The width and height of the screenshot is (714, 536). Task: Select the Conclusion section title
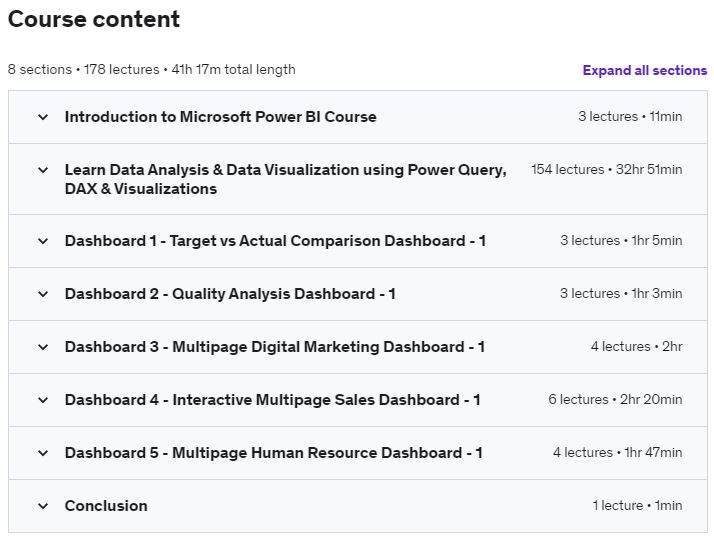tap(106, 506)
